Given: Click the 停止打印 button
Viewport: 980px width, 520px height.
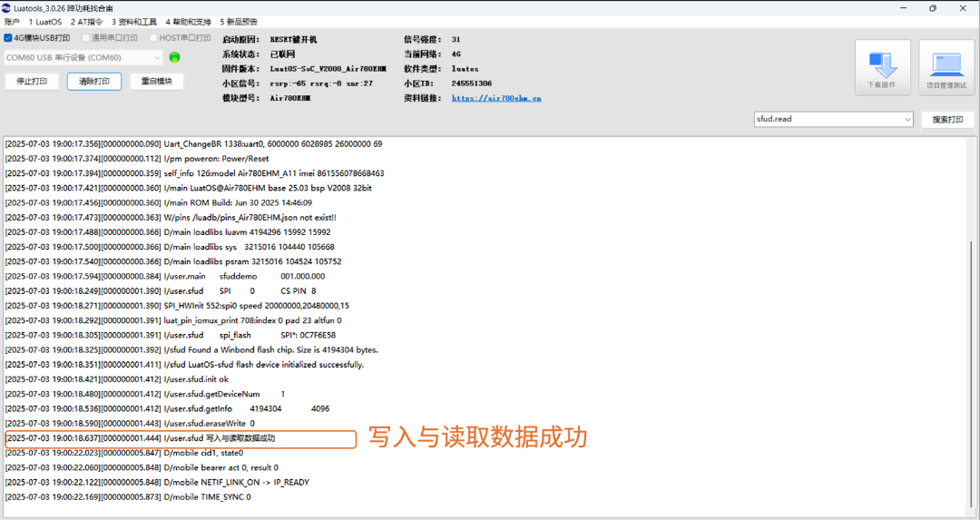Looking at the screenshot, I should pos(32,82).
